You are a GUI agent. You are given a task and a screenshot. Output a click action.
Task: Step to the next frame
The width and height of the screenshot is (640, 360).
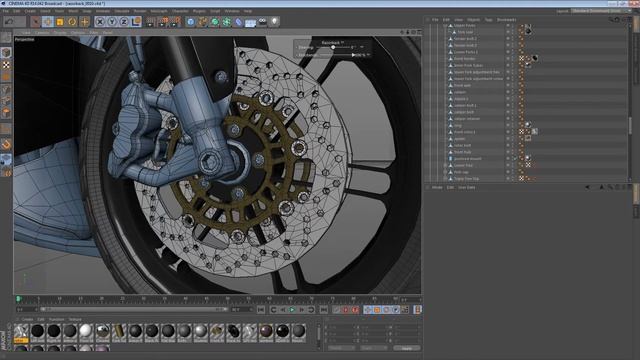tap(302, 310)
